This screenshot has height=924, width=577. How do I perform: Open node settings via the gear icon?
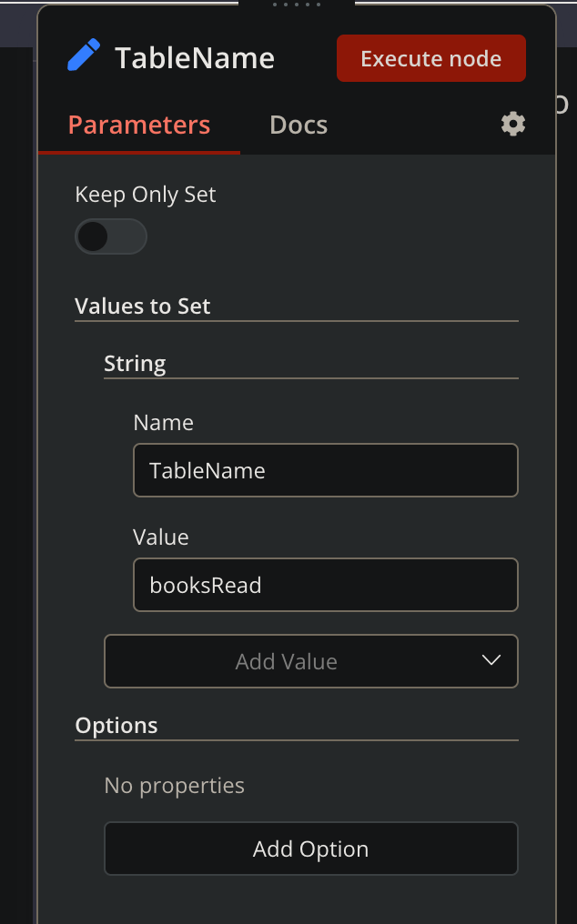click(x=512, y=124)
